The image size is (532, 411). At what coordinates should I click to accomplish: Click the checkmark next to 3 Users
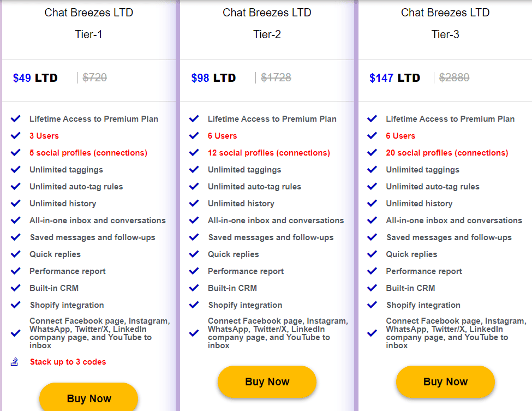coord(15,135)
